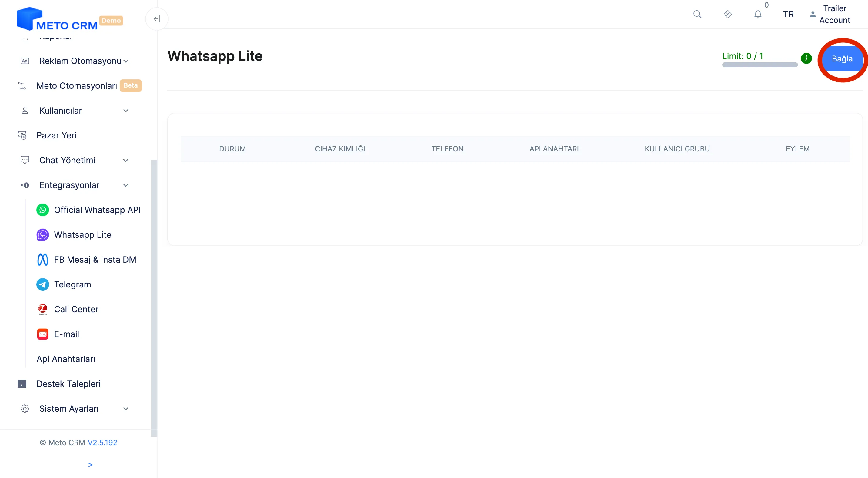Screen dimensions: 868x478
Task: Click the red E-mail envelope icon
Action: click(x=42, y=334)
